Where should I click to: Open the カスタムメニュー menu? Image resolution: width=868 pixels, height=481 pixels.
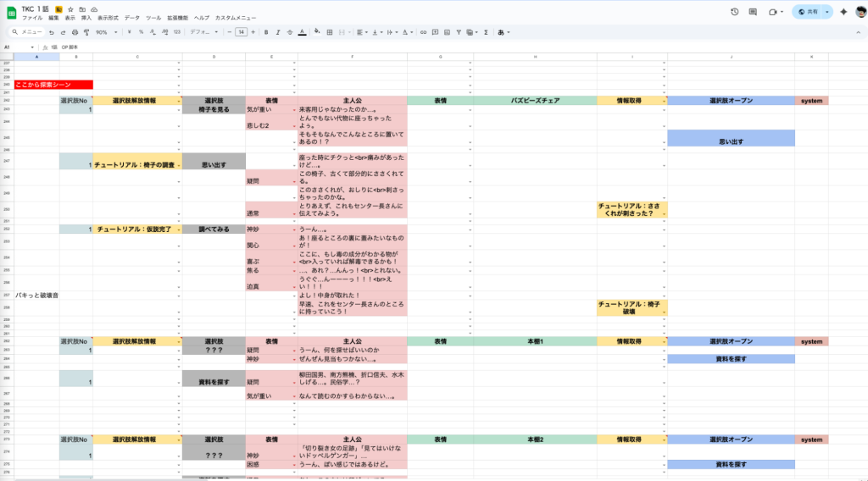coord(236,18)
